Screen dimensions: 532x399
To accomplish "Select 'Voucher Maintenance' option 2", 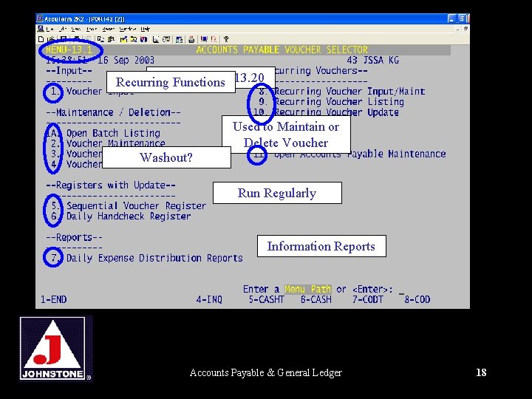I will pos(116,143).
